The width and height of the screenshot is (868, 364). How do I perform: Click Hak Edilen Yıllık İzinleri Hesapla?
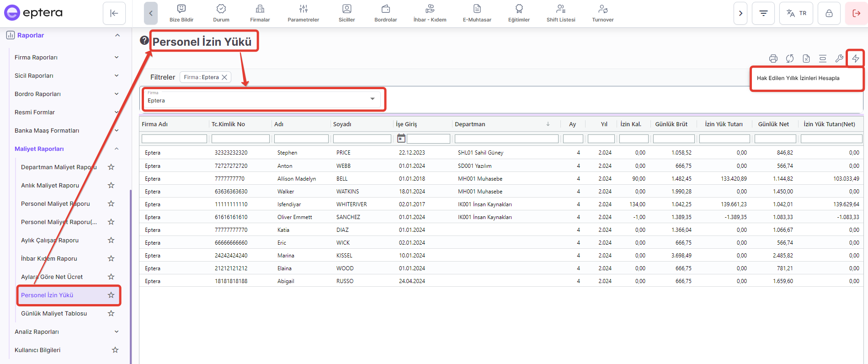[x=798, y=78]
